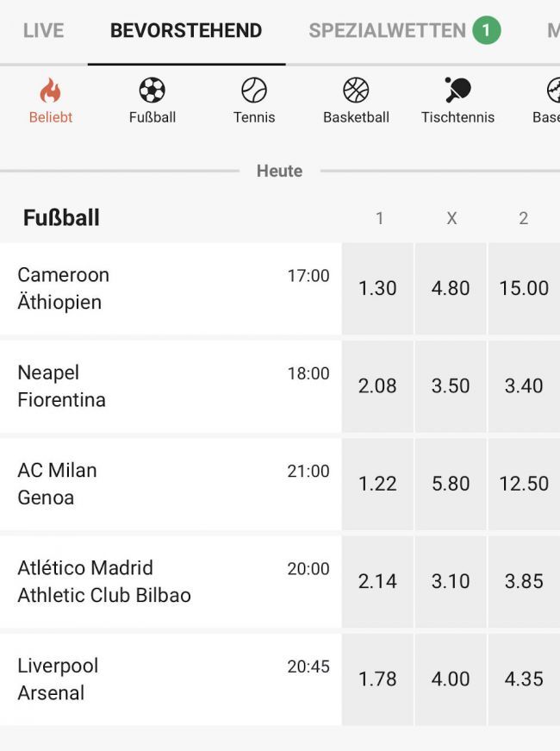This screenshot has height=751, width=560.
Task: Select Atlético Madrid win odds 2.14
Action: point(377,581)
